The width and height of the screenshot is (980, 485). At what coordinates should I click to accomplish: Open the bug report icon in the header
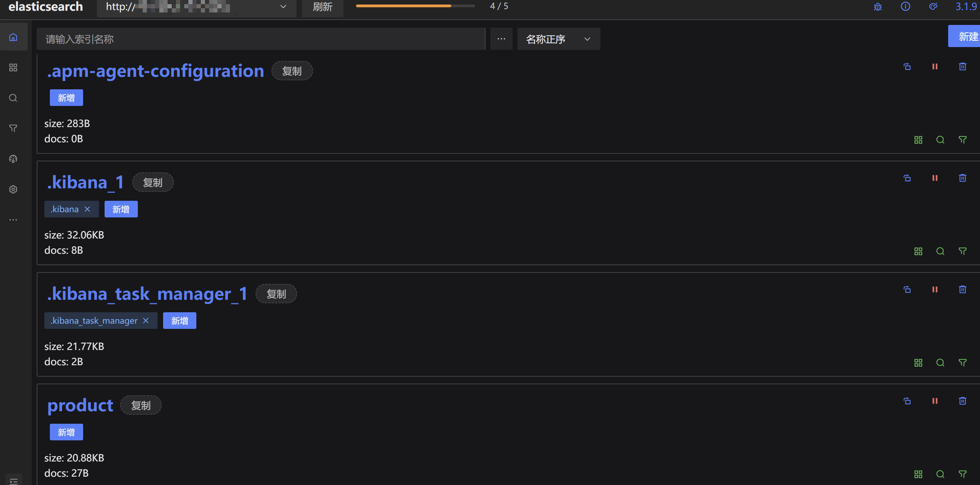(877, 7)
